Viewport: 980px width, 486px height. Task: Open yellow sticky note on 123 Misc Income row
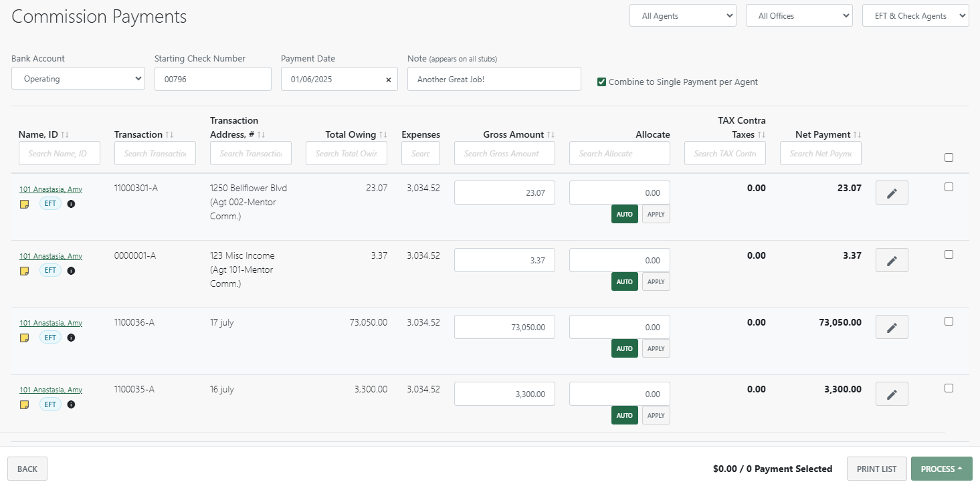tap(24, 271)
